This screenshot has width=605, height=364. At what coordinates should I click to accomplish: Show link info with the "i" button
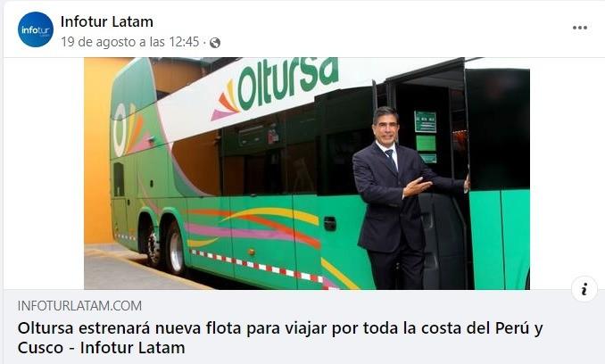click(584, 289)
